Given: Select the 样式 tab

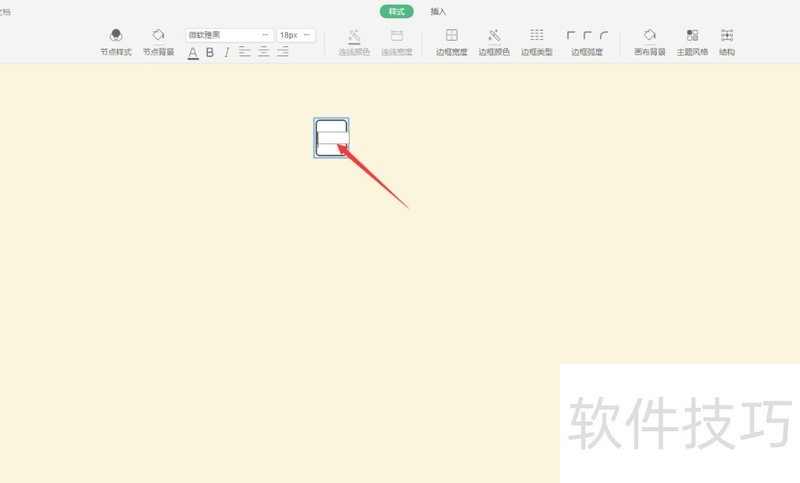Looking at the screenshot, I should (x=396, y=12).
